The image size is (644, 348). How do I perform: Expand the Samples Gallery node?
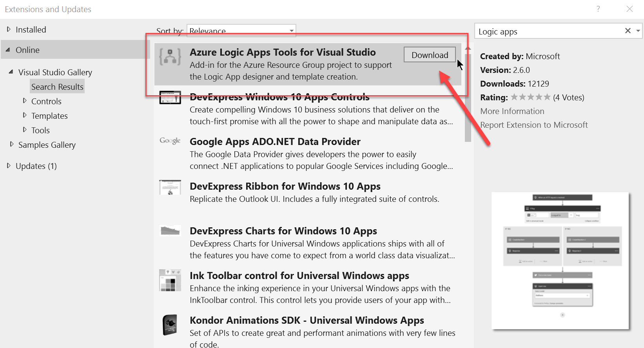pyautogui.click(x=12, y=144)
